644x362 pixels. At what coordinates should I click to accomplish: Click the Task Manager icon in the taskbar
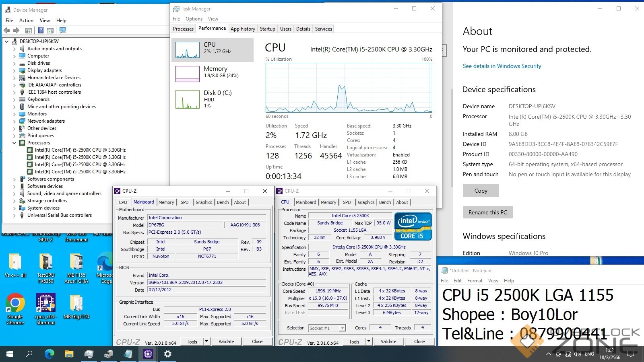tap(89, 354)
